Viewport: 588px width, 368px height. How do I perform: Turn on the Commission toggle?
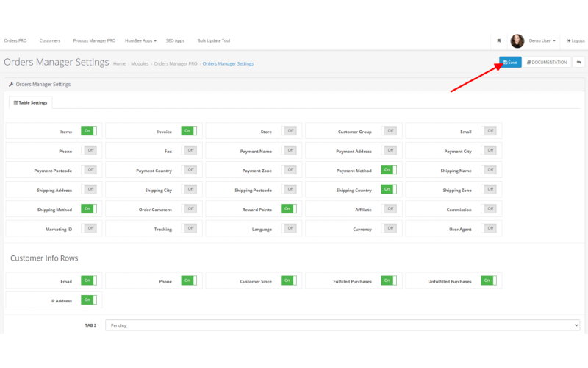[x=489, y=209]
